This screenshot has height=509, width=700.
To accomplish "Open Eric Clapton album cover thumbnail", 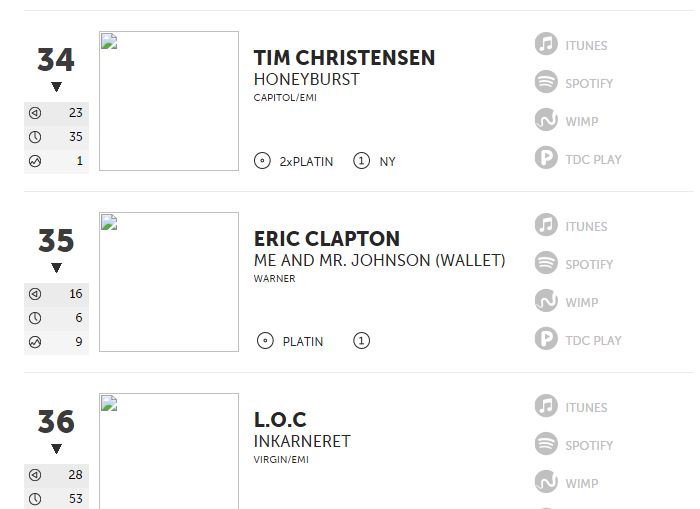I will coord(169,282).
